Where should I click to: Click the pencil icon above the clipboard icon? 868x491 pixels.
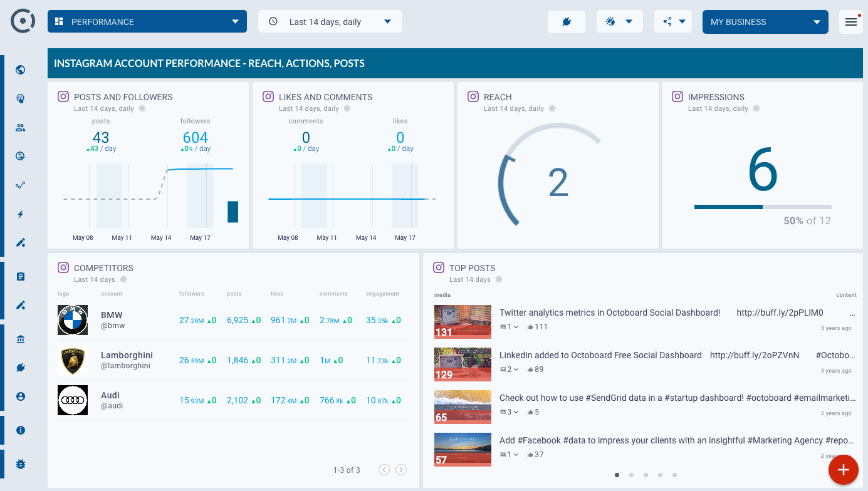point(20,242)
